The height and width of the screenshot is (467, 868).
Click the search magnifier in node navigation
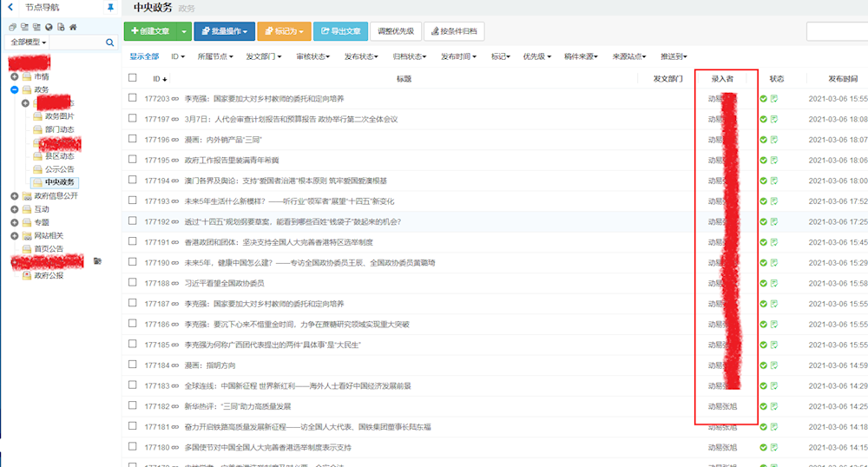110,42
